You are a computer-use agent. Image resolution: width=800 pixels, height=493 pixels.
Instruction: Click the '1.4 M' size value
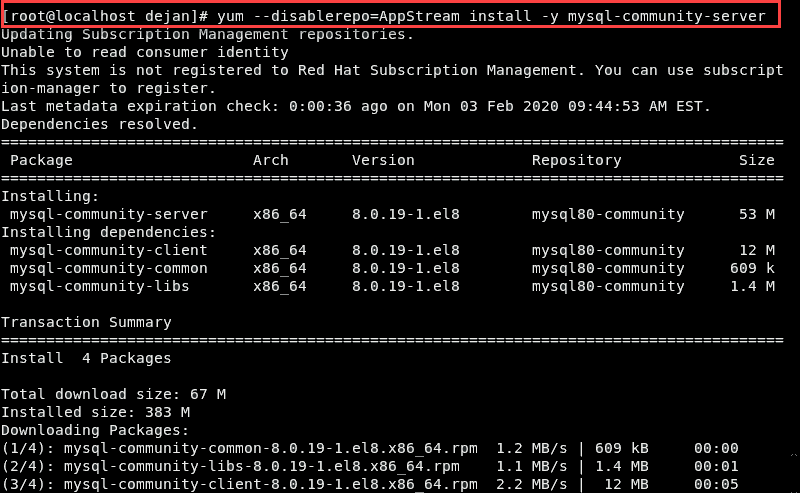coord(752,286)
